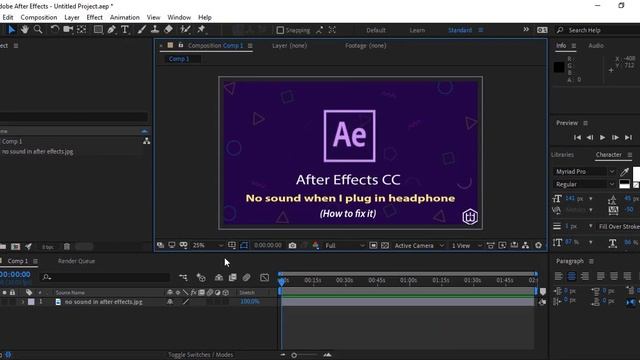Image resolution: width=640 pixels, height=360 pixels.
Task: Open the Graph Editor in timeline
Action: pyautogui.click(x=264, y=278)
